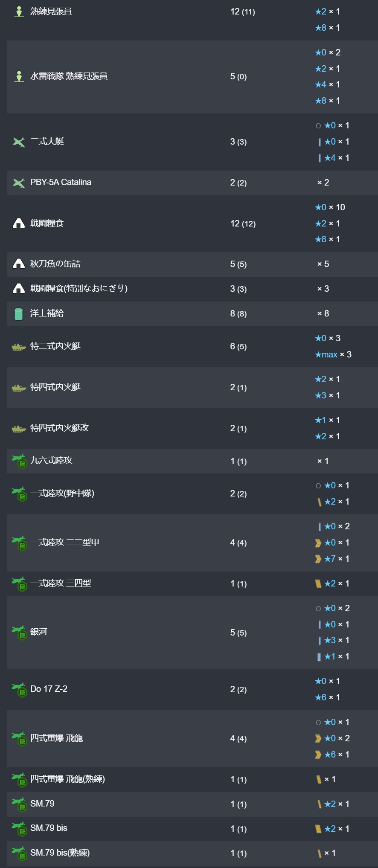Click the seaplane icon next to PBY-5A Catalina
378x868 pixels.
(19, 183)
